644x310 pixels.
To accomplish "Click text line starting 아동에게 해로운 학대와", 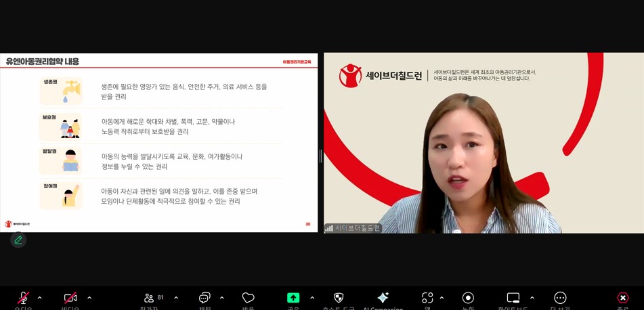I will (168, 122).
